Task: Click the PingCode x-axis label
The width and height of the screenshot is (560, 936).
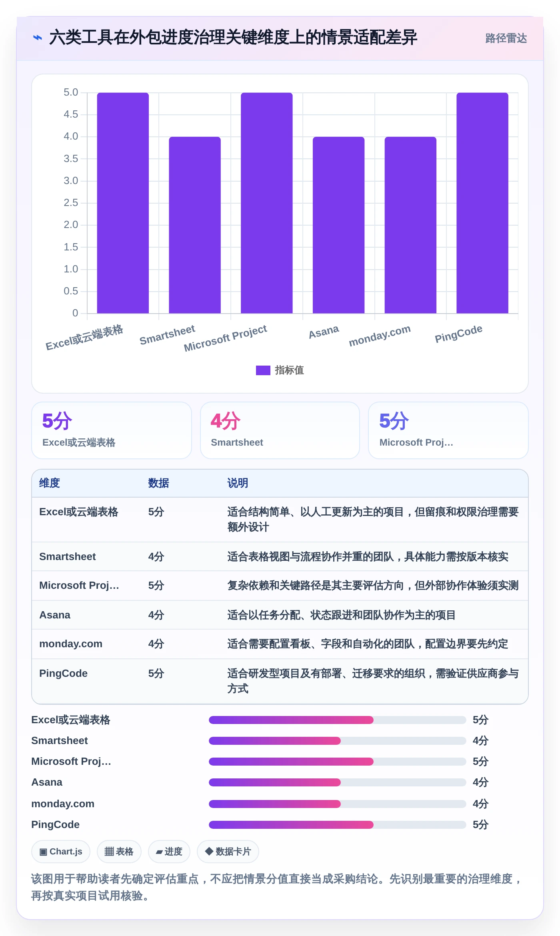Action: 458,334
